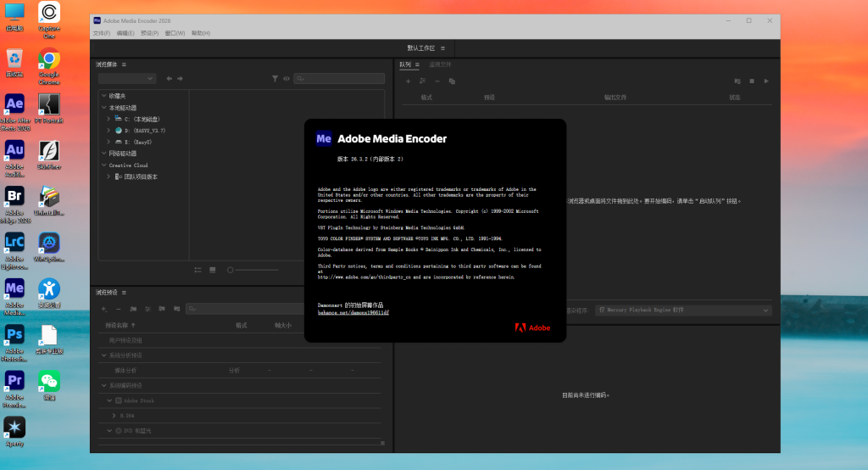The width and height of the screenshot is (868, 470).
Task: Collapse the DVD and Blu-ray preset group
Action: pyautogui.click(x=109, y=431)
